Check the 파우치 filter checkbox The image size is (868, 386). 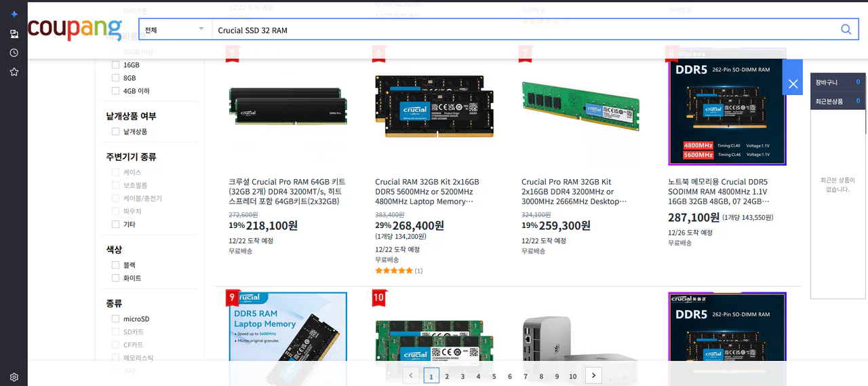tap(116, 212)
